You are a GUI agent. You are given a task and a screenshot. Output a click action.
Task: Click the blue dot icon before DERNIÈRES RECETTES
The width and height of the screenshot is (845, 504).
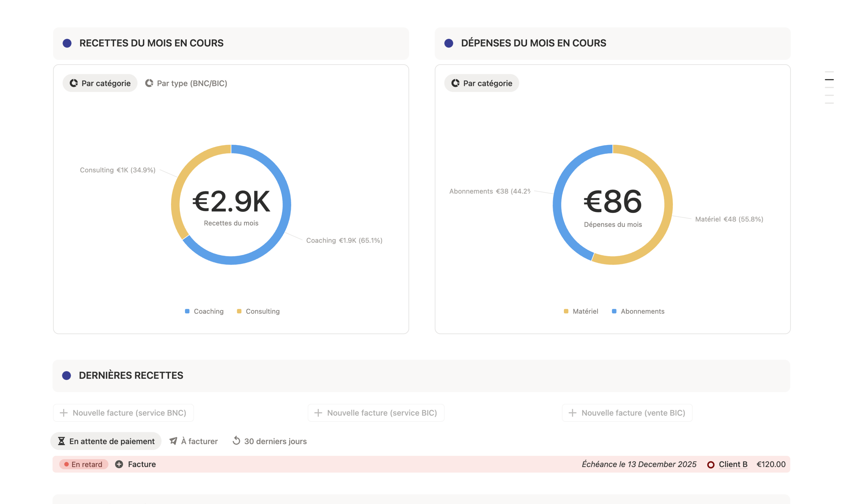pyautogui.click(x=67, y=375)
